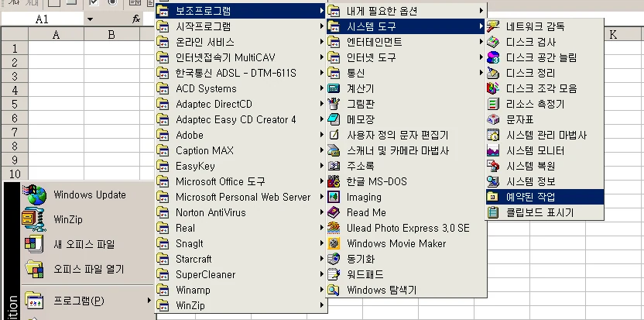Start 시스템 복원
This screenshot has height=320, width=644.
point(545,166)
